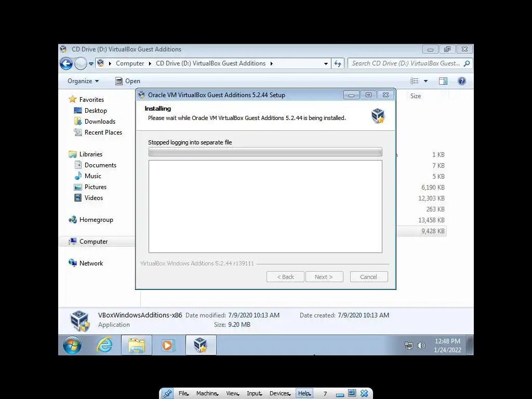The width and height of the screenshot is (532, 399).
Task: Click the Forward navigation arrow in Explorer
Action: point(81,63)
